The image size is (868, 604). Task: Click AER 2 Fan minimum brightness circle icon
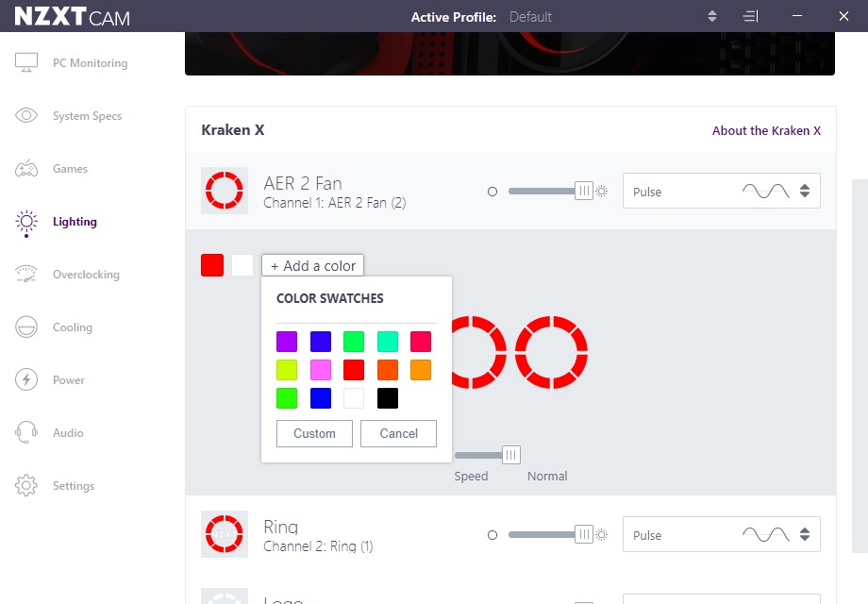click(492, 192)
